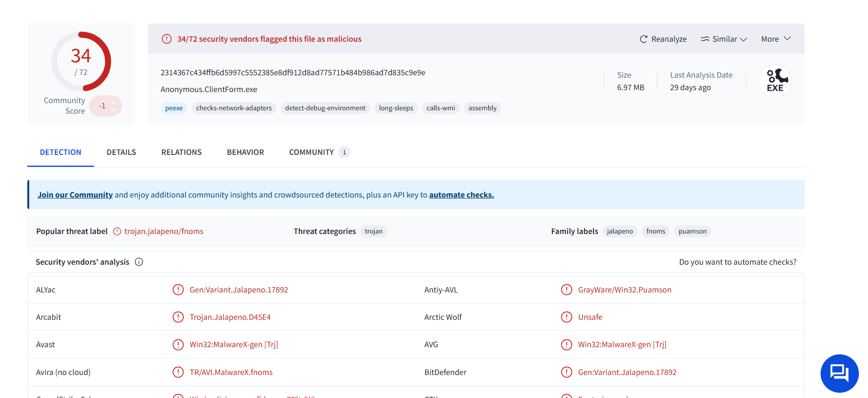Follow the Join our Community link

coord(75,195)
